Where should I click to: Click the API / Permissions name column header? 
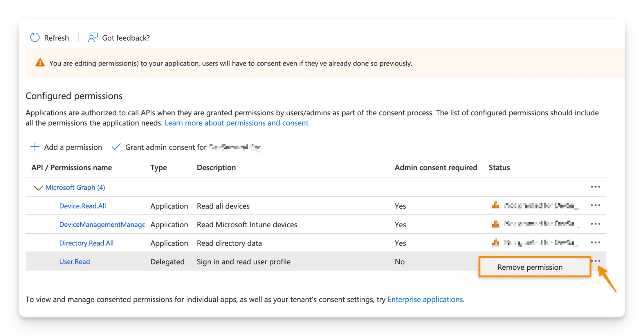coord(72,167)
